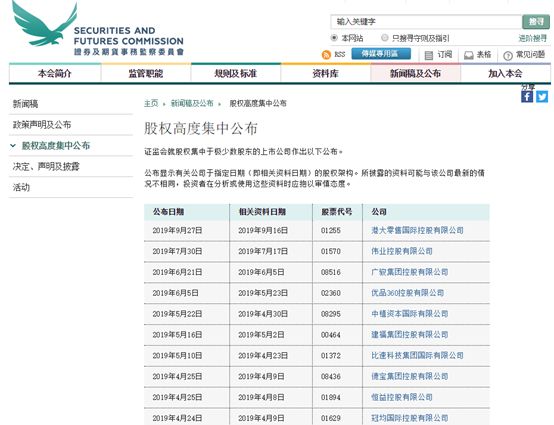Open 活动 in sidebar
Screen dimensions: 554x425
pos(21,187)
